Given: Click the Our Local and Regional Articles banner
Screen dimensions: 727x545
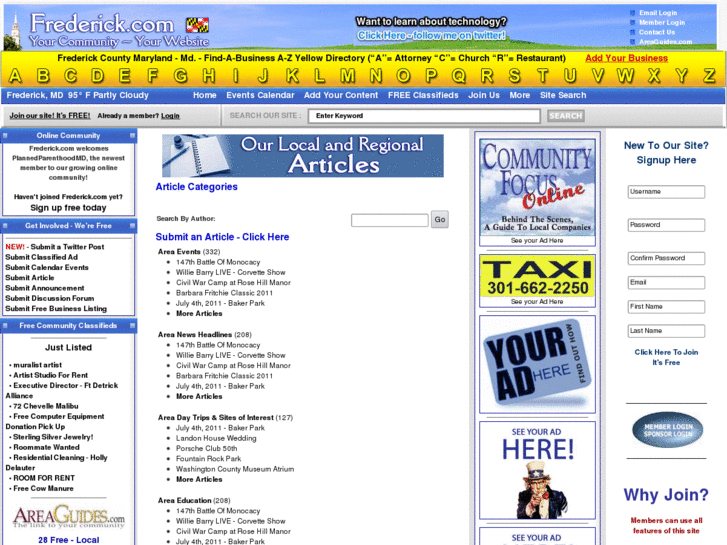Looking at the screenshot, I should 303,156.
